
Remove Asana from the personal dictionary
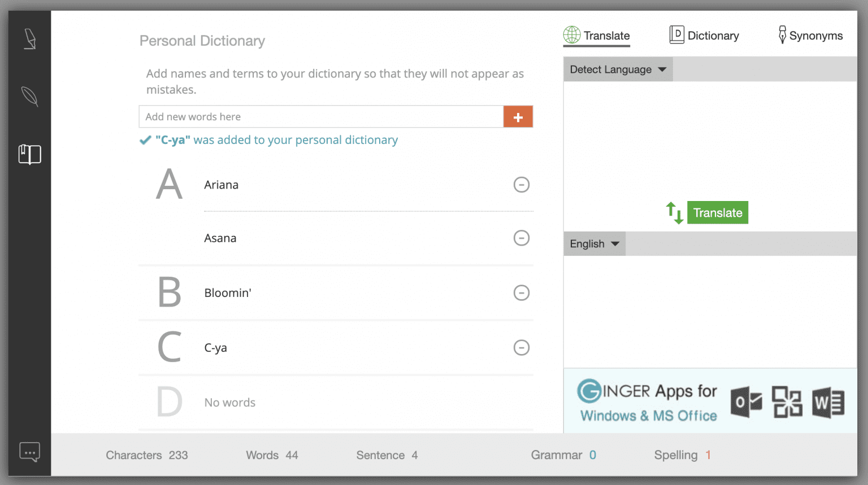pos(521,238)
